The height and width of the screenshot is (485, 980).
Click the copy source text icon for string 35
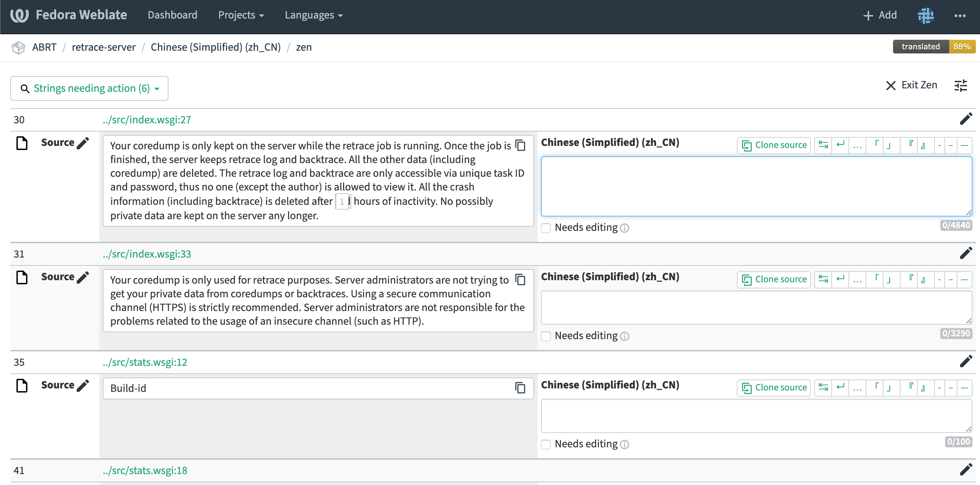(520, 387)
